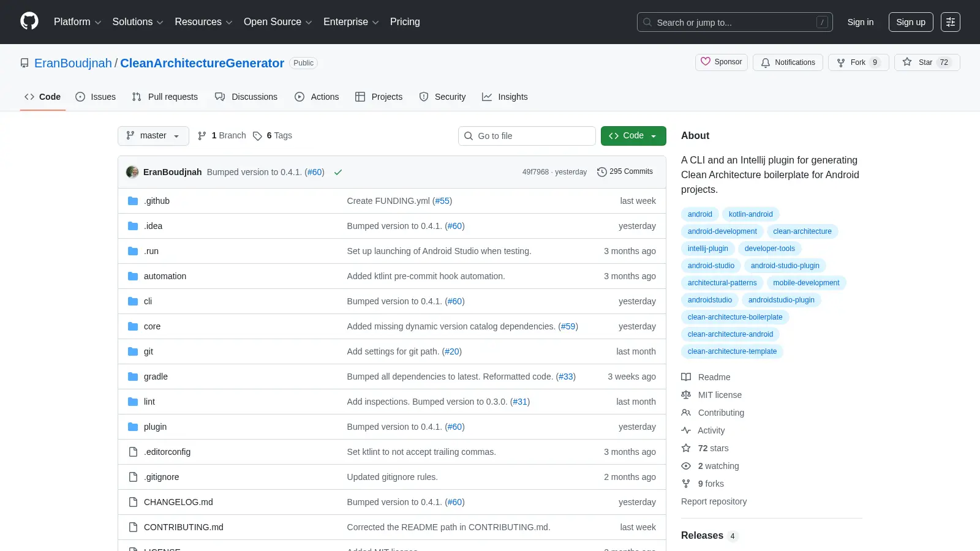The width and height of the screenshot is (980, 551).
Task: Open the plugin folder
Action: (x=155, y=427)
